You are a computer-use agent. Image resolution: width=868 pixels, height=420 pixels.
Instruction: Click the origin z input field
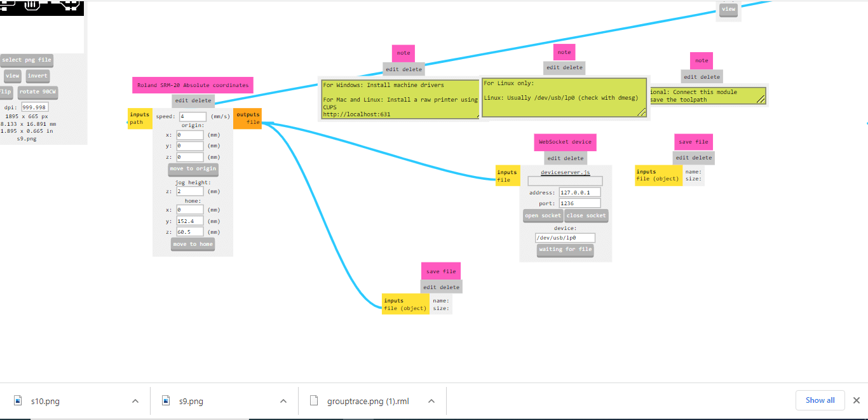189,157
